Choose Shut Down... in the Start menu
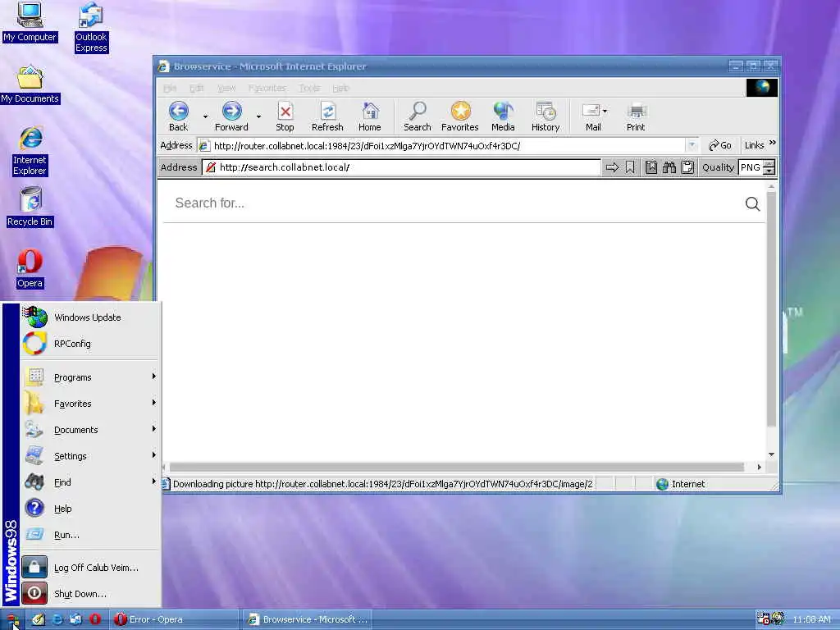Image resolution: width=840 pixels, height=630 pixels. point(90,594)
